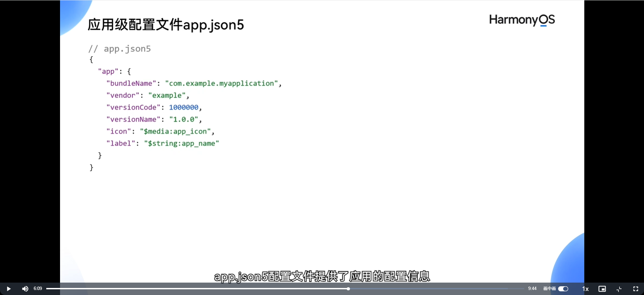Play the paused video
This screenshot has height=295, width=644.
[x=9, y=289]
